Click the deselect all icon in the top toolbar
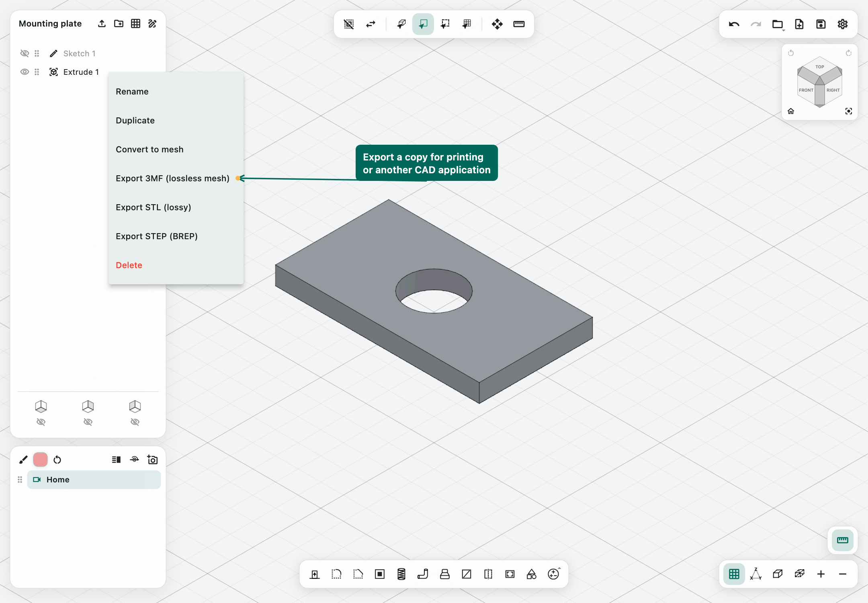The image size is (868, 603). click(x=349, y=24)
